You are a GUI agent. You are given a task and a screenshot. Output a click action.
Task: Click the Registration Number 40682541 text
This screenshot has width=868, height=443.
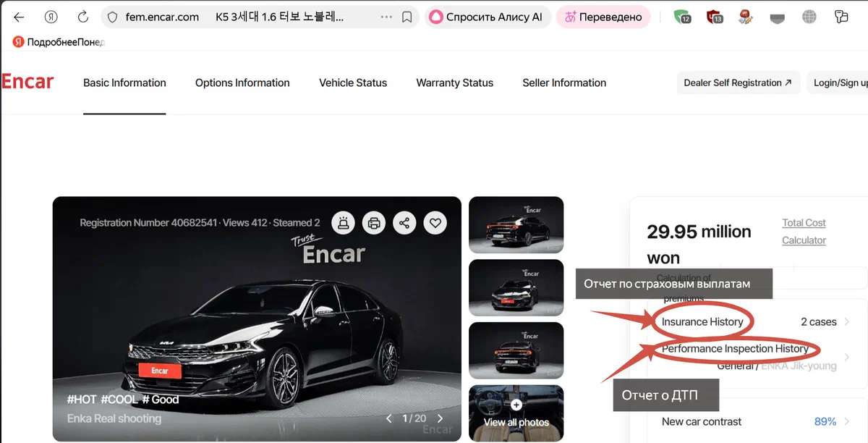(148, 223)
